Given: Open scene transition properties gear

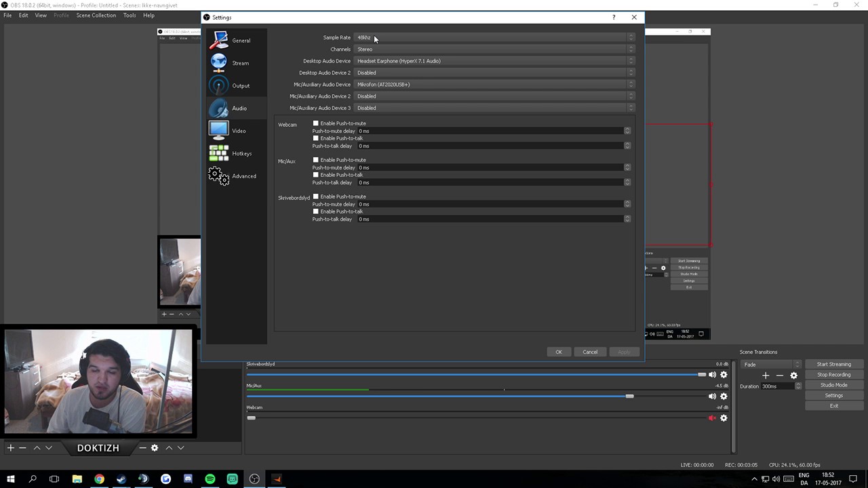Looking at the screenshot, I should coord(794,375).
